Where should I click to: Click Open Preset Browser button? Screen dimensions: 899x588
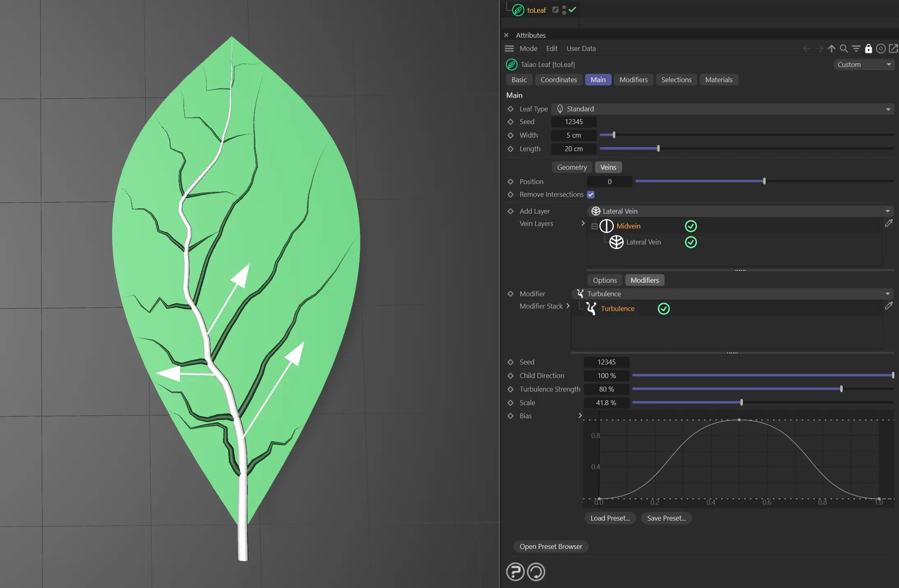[x=551, y=546]
